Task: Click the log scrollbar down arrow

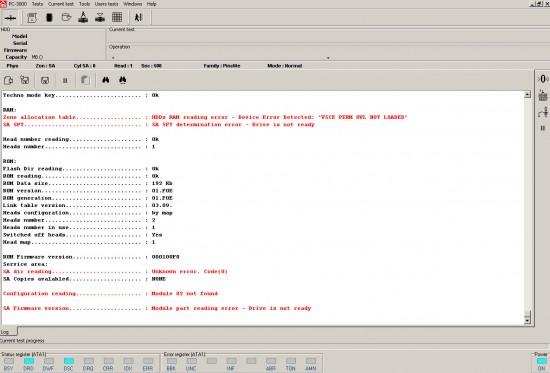Action: click(527, 320)
